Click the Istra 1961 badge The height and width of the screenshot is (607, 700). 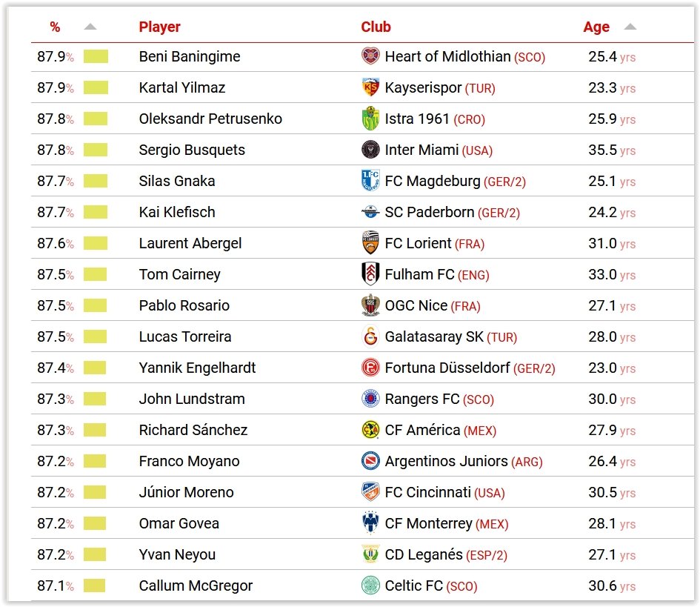370,119
